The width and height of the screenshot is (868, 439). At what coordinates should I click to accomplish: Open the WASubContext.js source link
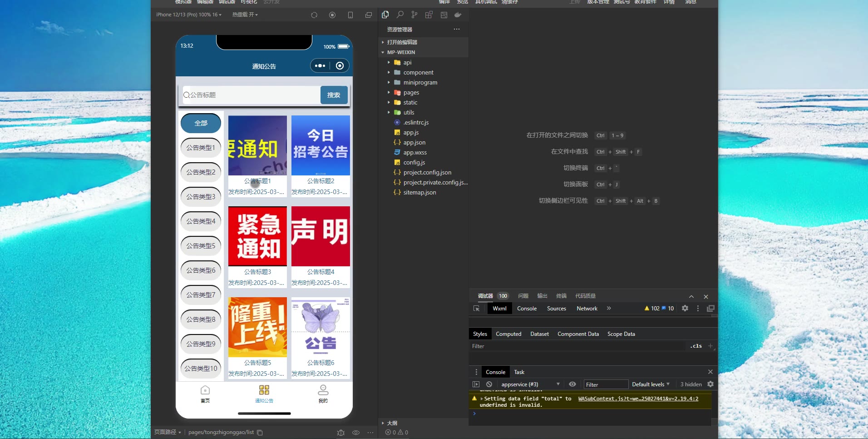pyautogui.click(x=638, y=399)
